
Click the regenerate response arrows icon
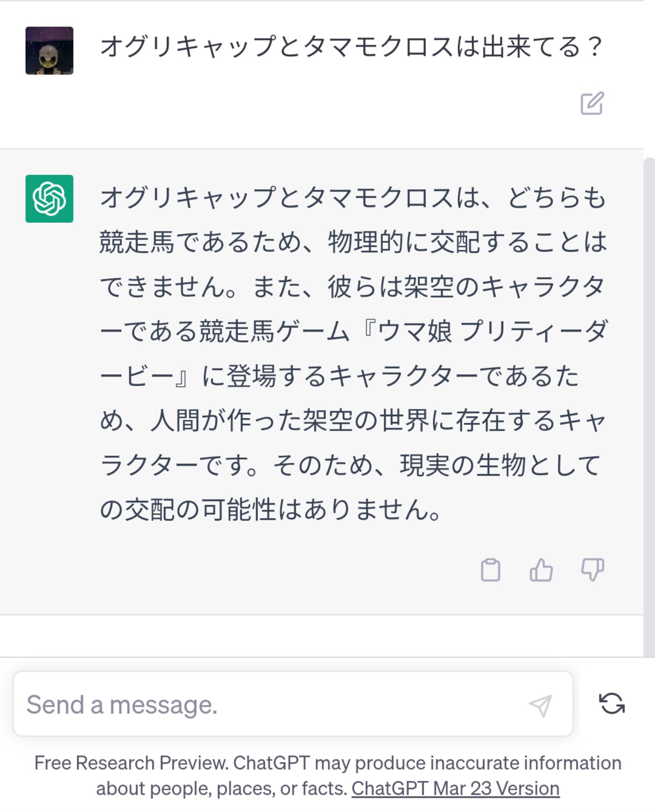tap(611, 704)
